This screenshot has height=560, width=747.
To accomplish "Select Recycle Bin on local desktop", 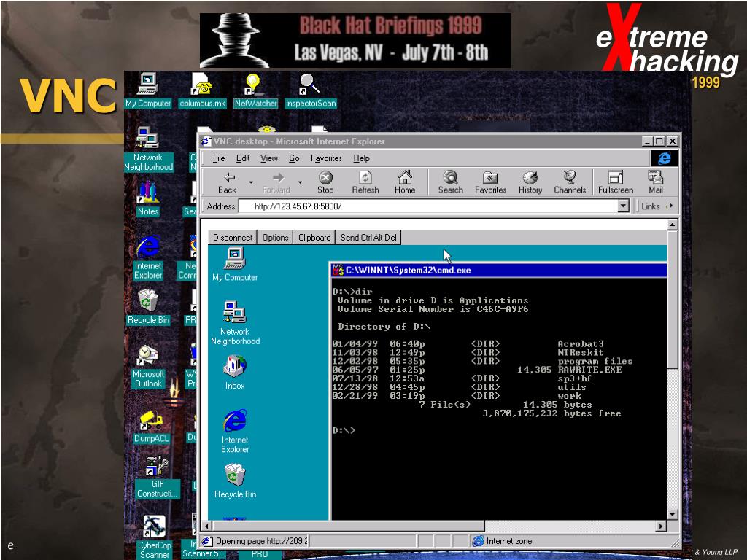I will (148, 308).
